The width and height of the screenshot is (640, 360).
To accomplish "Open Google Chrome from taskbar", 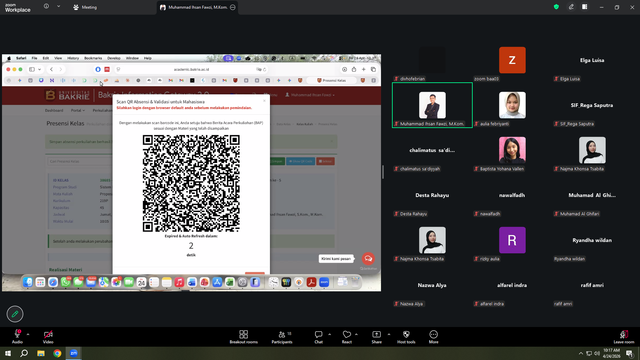I will tap(57, 353).
